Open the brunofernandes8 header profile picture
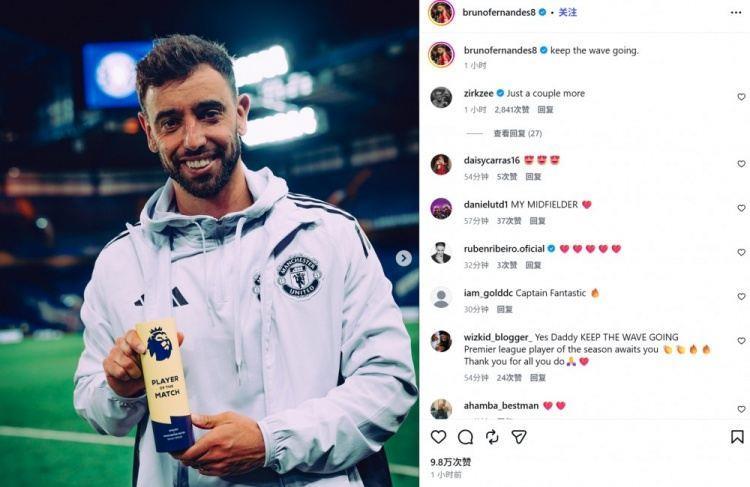This screenshot has height=487, width=750. [x=441, y=12]
